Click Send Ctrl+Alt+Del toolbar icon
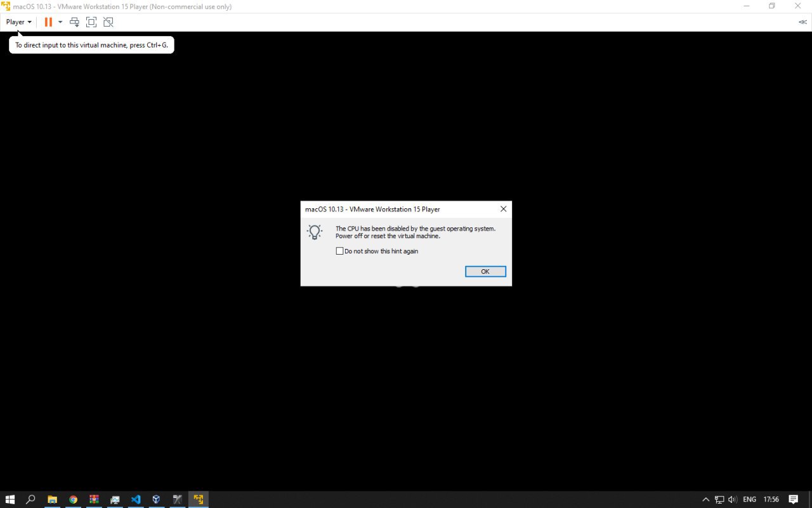 point(74,22)
